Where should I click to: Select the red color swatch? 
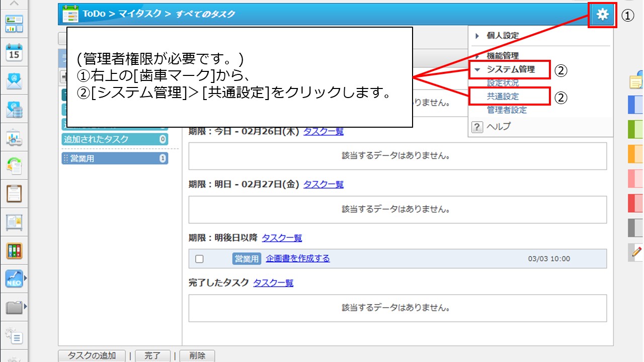tap(636, 203)
